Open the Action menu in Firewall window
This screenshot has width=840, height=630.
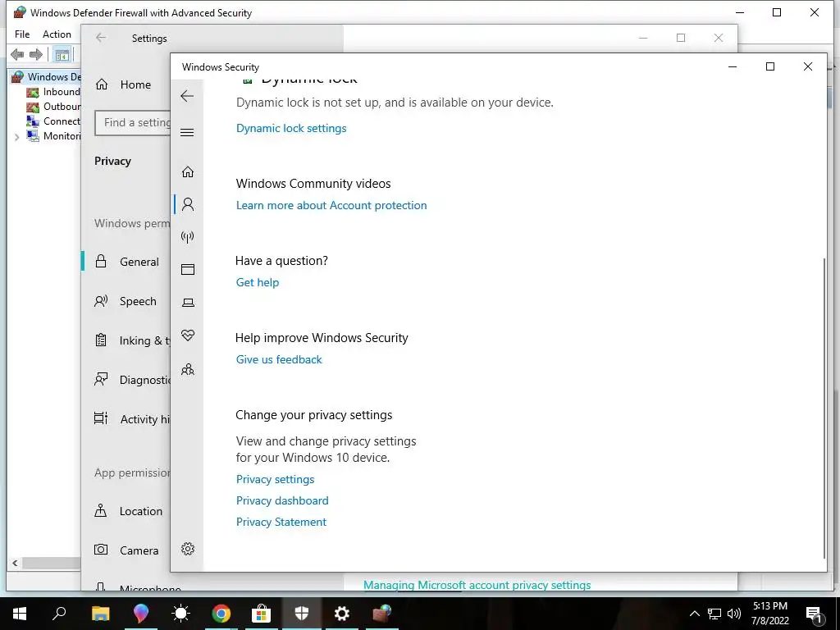pyautogui.click(x=57, y=34)
